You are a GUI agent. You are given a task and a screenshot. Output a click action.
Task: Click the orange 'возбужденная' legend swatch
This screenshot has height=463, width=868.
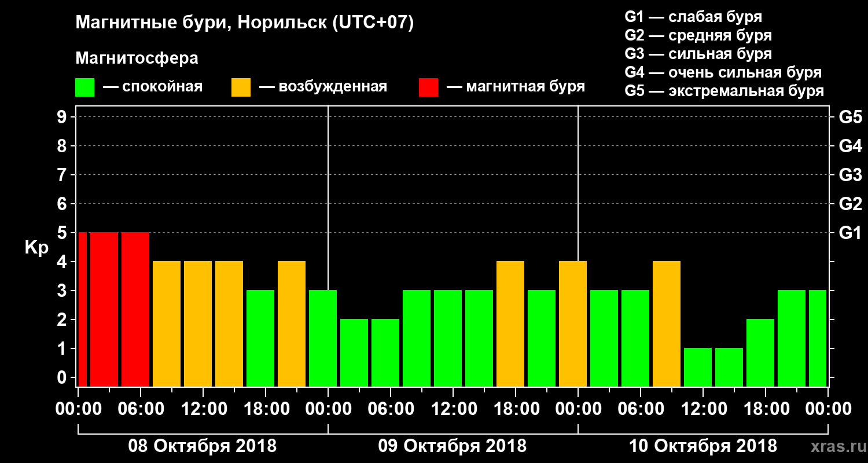tap(241, 87)
